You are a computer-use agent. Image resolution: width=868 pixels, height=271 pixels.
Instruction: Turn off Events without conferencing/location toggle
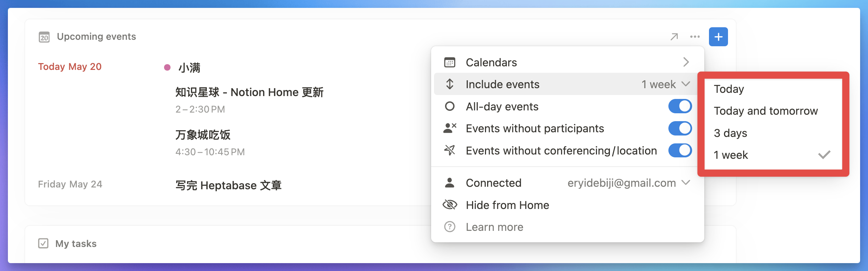[680, 151]
